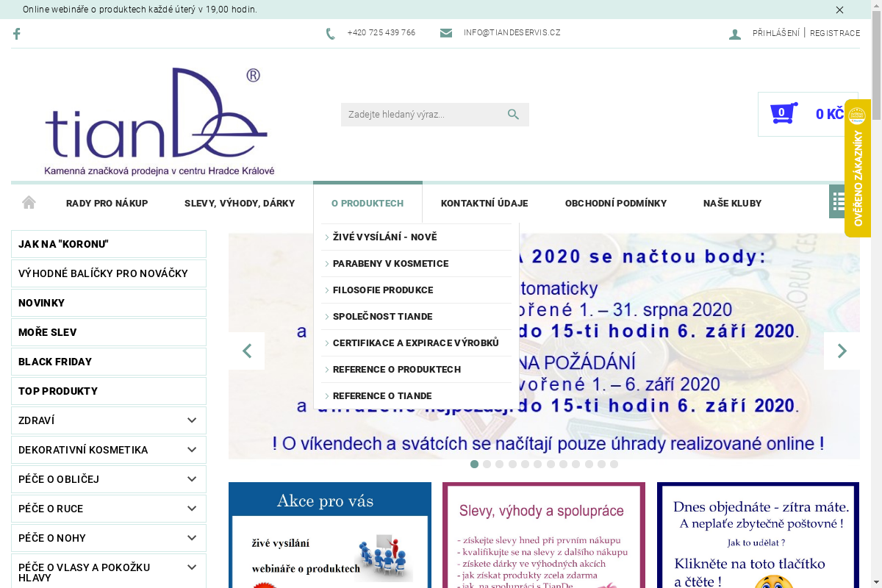Screen dimensions: 882x588
Task: Open Top produkty category
Action: pyautogui.click(x=109, y=391)
